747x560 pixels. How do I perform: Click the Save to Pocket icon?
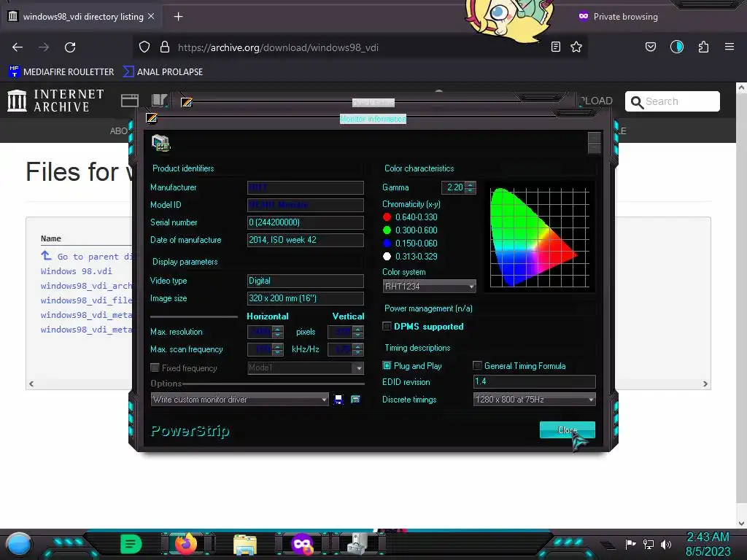tap(650, 47)
